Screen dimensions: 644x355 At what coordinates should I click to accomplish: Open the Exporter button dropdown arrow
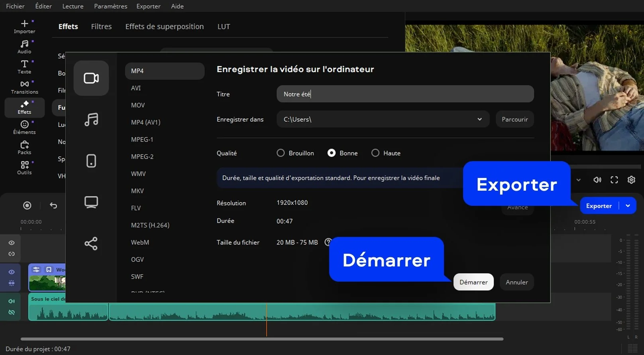(x=628, y=206)
